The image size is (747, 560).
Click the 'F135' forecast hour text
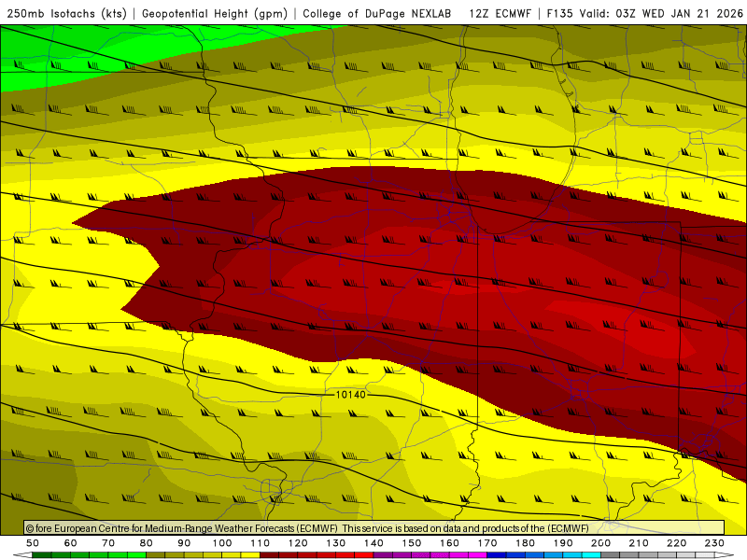[x=559, y=14]
